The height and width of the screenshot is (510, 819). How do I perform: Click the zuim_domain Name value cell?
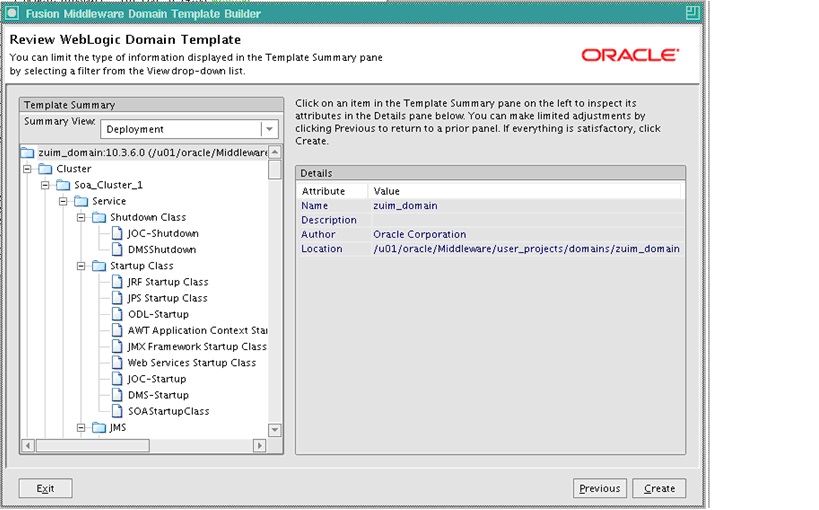(x=526, y=206)
